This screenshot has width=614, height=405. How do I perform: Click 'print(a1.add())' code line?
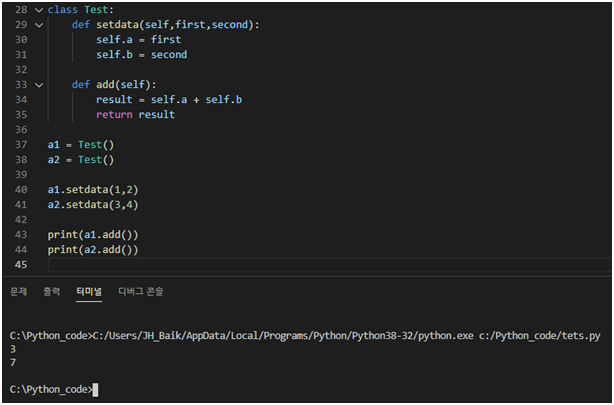93,235
